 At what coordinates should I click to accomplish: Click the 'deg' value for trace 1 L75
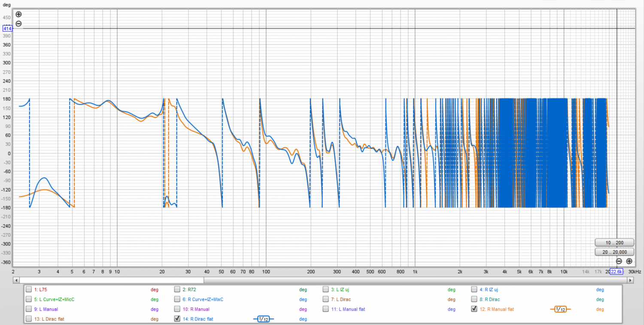tap(154, 289)
